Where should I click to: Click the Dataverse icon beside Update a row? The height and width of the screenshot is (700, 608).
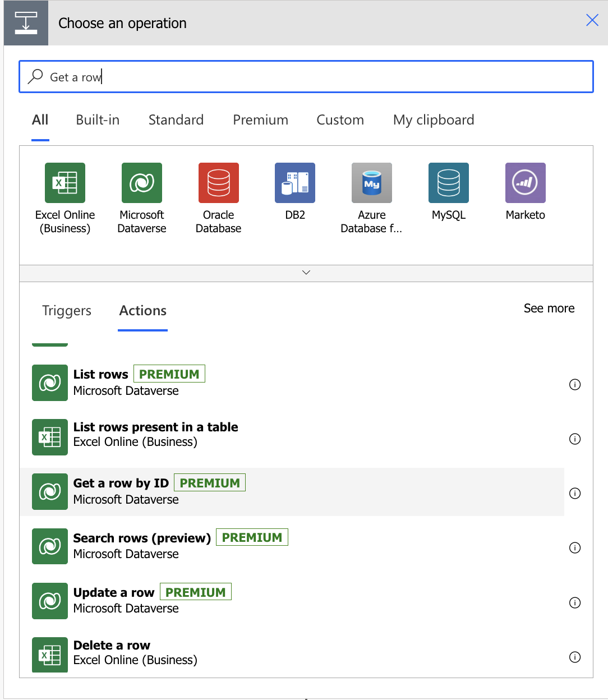point(50,601)
